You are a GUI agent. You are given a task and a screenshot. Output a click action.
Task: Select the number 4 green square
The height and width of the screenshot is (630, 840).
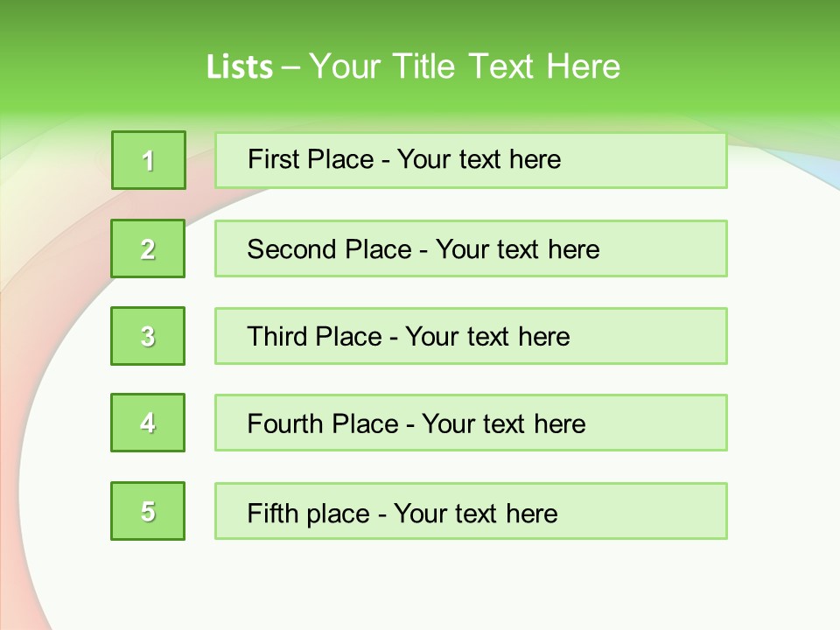click(x=148, y=423)
